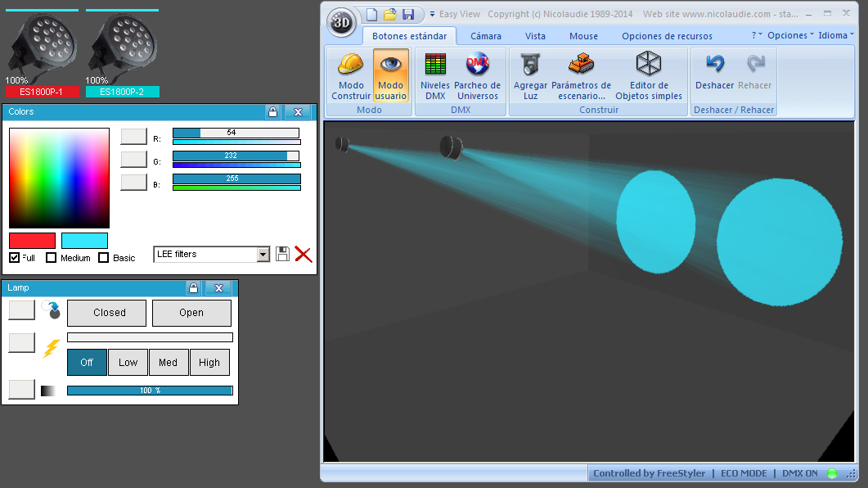Open the Idioma dropdown menu
The image size is (868, 488).
click(x=836, y=35)
